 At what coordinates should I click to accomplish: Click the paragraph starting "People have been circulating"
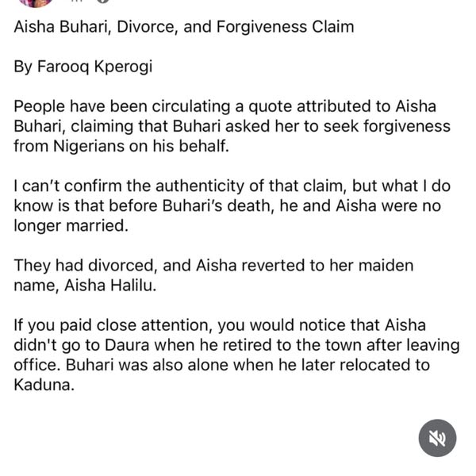(230, 126)
